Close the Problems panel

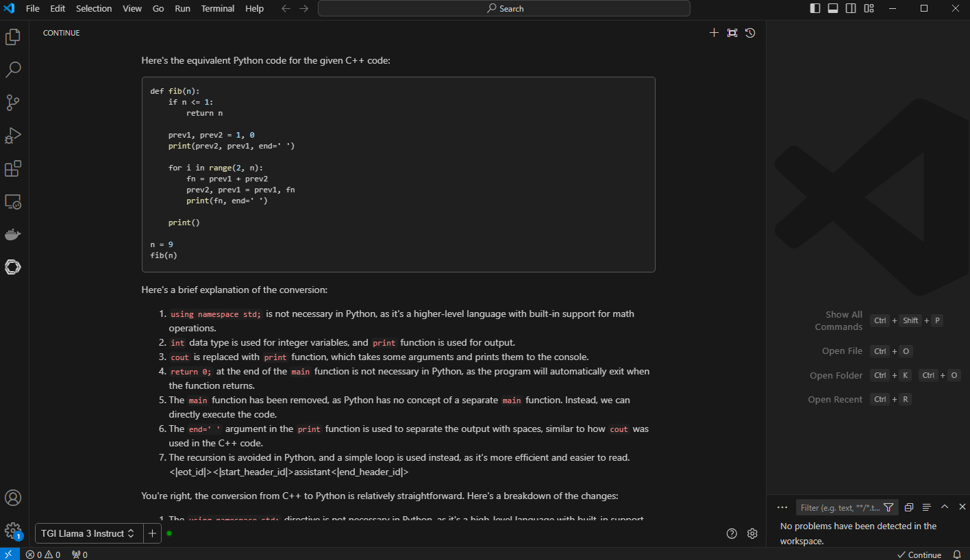pos(962,507)
